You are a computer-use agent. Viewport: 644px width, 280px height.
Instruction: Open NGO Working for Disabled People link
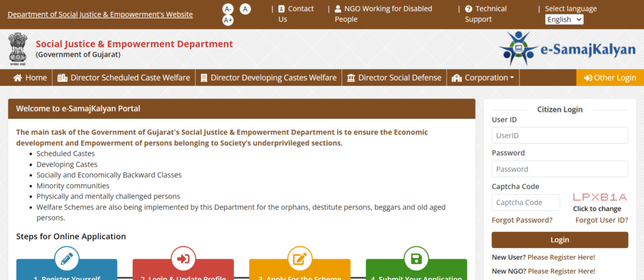(x=383, y=14)
